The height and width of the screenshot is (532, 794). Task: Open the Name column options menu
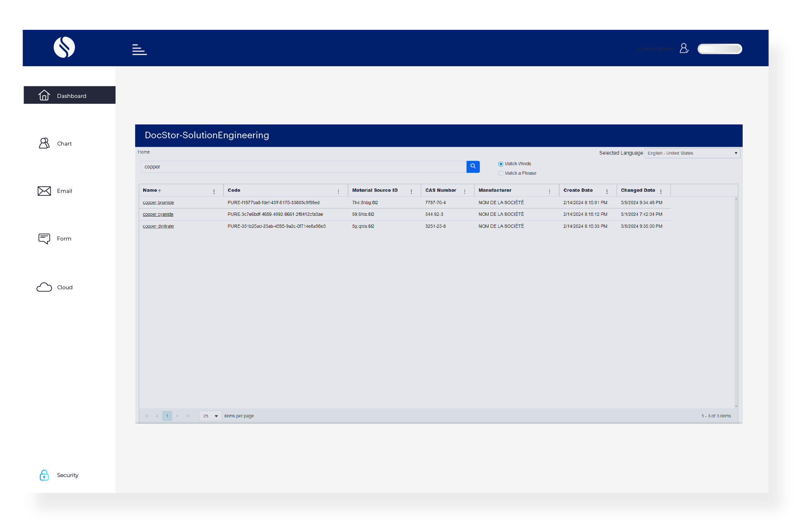pyautogui.click(x=214, y=191)
